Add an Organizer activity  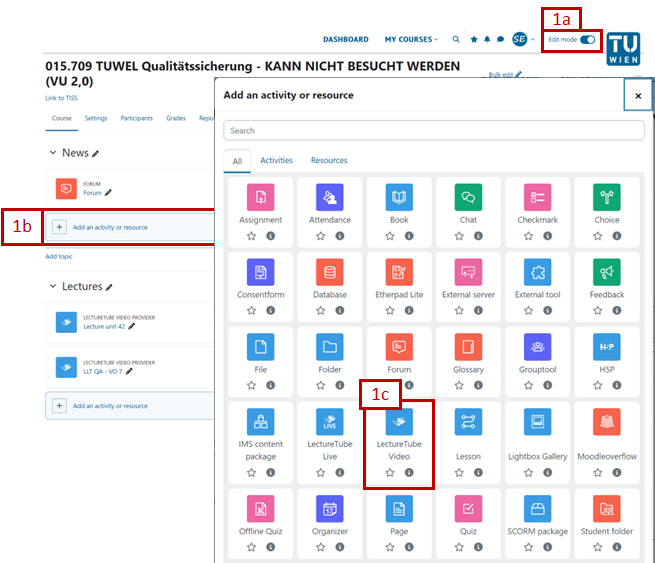coord(330,509)
